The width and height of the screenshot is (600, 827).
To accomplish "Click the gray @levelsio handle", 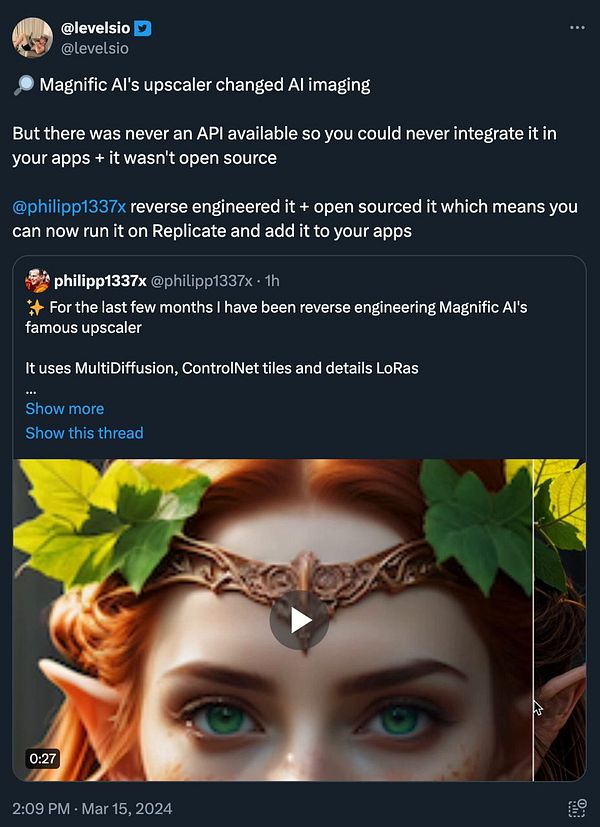I will click(95, 47).
